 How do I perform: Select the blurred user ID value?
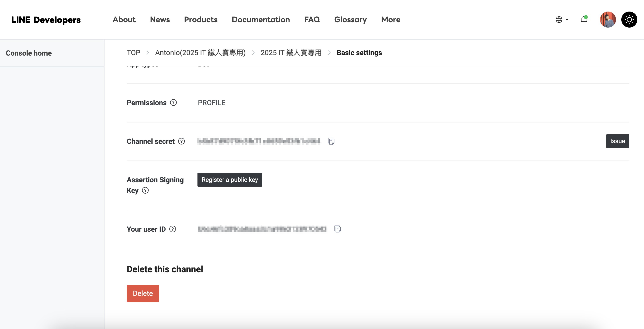click(x=262, y=229)
